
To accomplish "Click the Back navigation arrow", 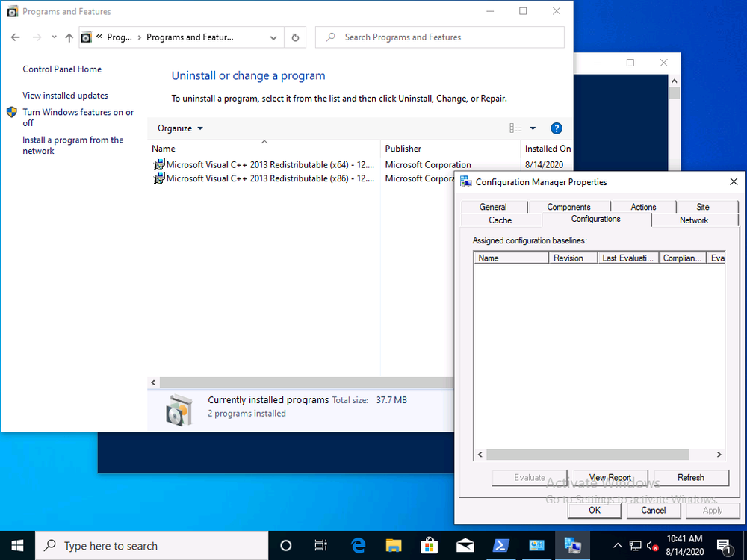I will tap(16, 37).
